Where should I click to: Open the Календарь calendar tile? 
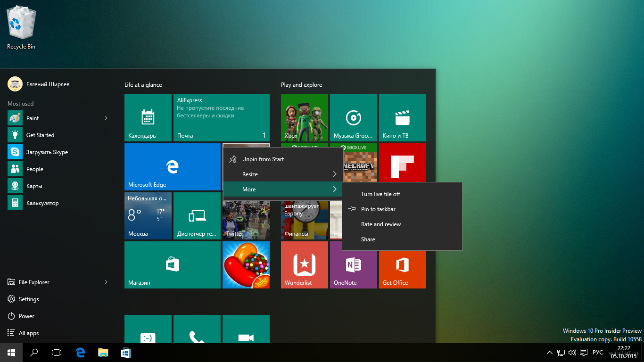(x=148, y=118)
